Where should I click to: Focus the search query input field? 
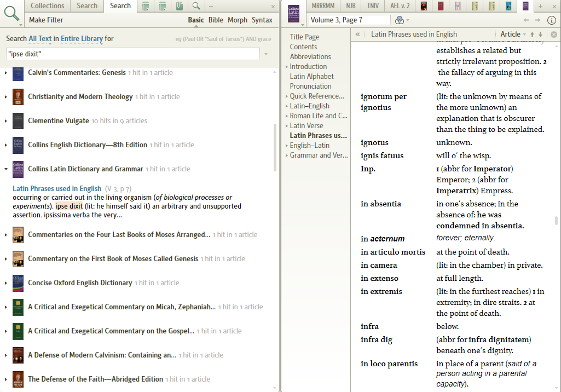pos(133,54)
